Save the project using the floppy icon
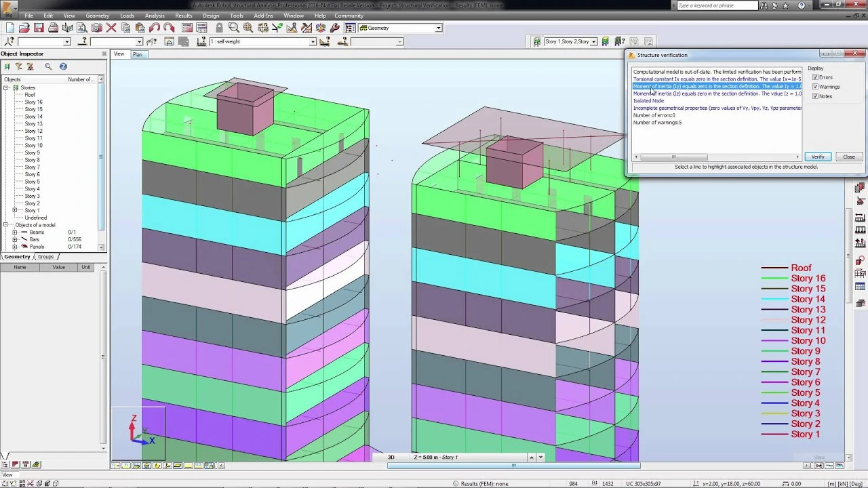868x488 pixels. point(39,28)
